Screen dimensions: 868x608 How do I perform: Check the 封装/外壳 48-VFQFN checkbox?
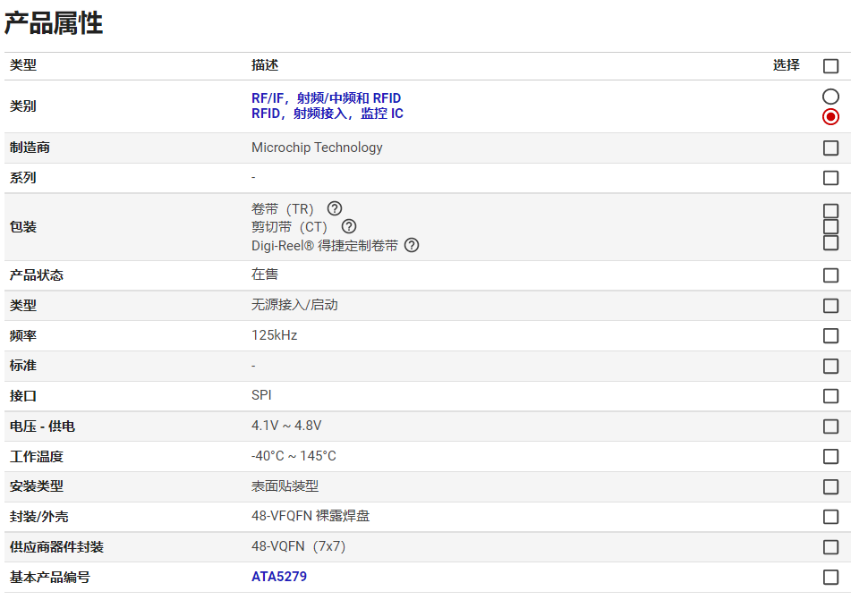(830, 516)
